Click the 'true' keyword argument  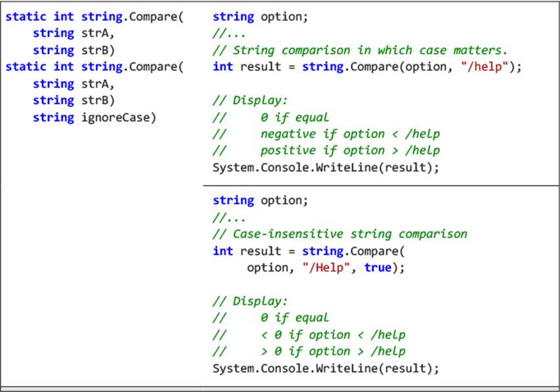(x=378, y=267)
